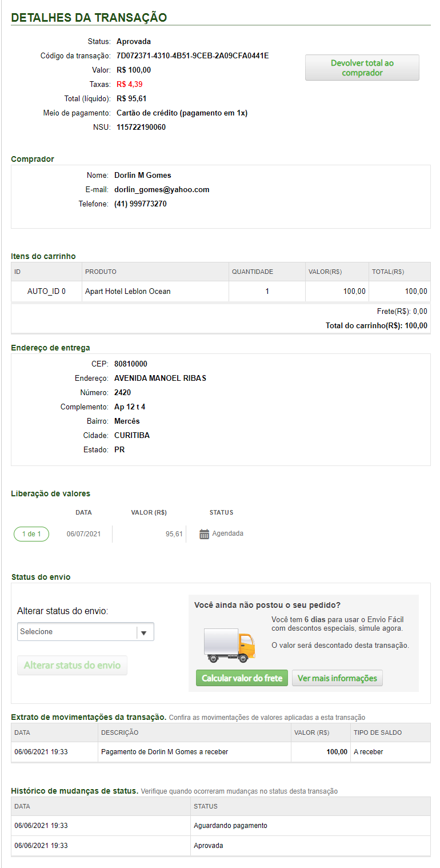Click the Aguardando pagamento history row
440x868 pixels.
(230, 826)
